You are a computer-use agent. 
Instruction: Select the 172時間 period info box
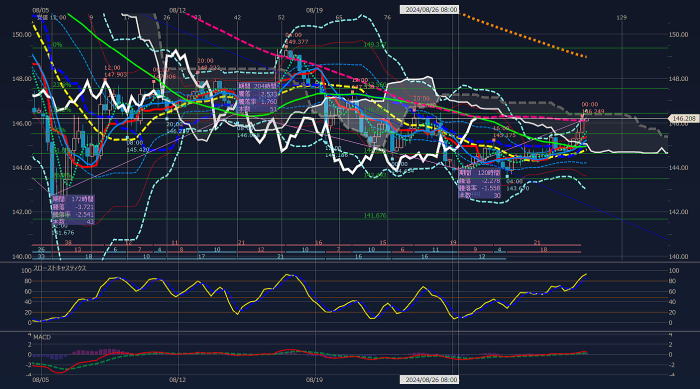pyautogui.click(x=74, y=210)
